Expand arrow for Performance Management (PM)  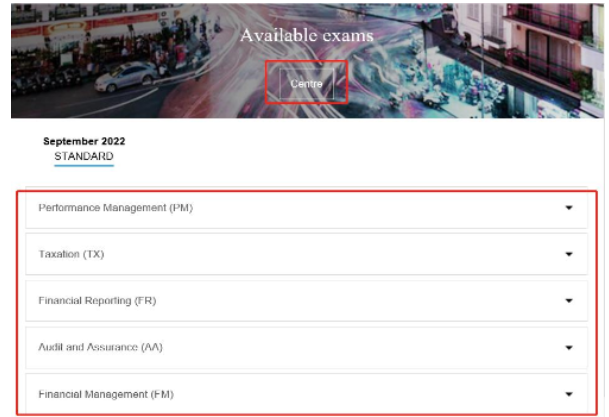[x=569, y=208]
